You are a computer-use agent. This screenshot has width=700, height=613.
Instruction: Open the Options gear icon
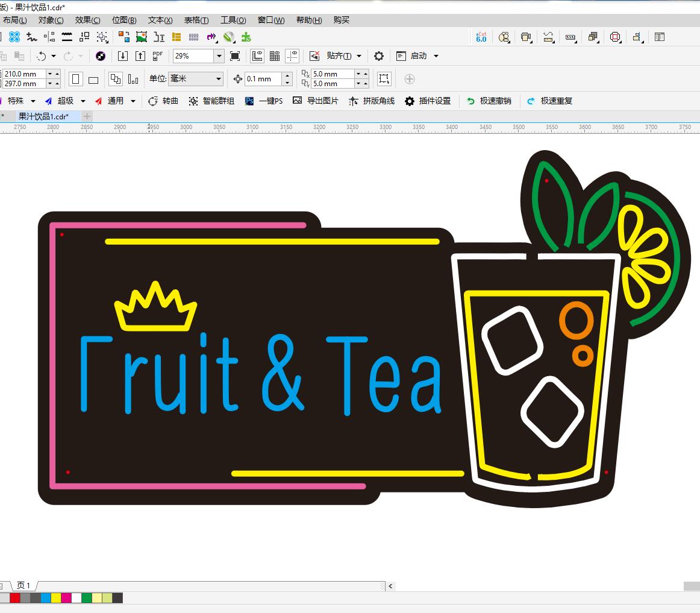[x=378, y=56]
